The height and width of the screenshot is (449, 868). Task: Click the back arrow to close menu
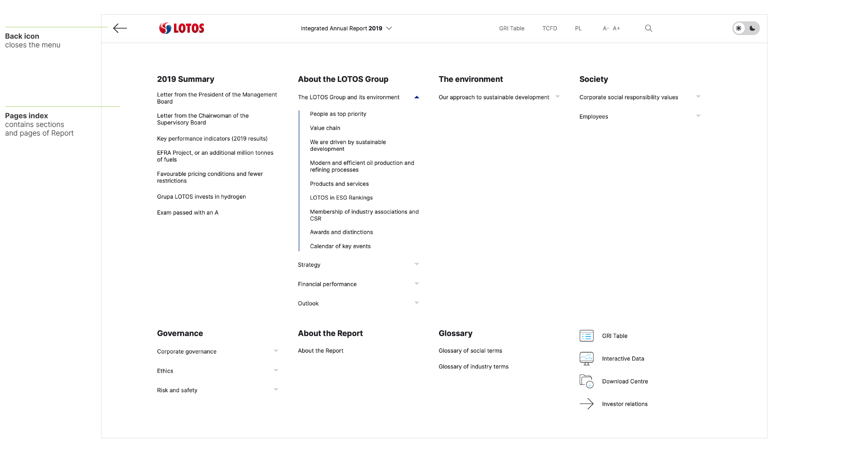[x=120, y=28]
